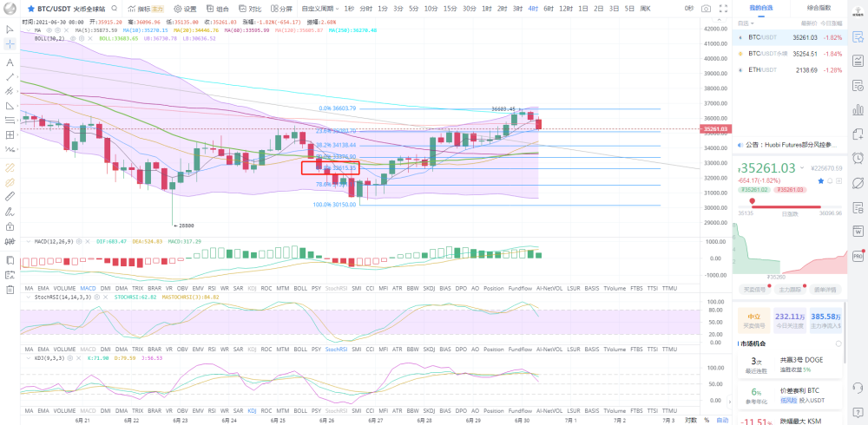Select the pencil freehand drawing tool

coord(10,212)
